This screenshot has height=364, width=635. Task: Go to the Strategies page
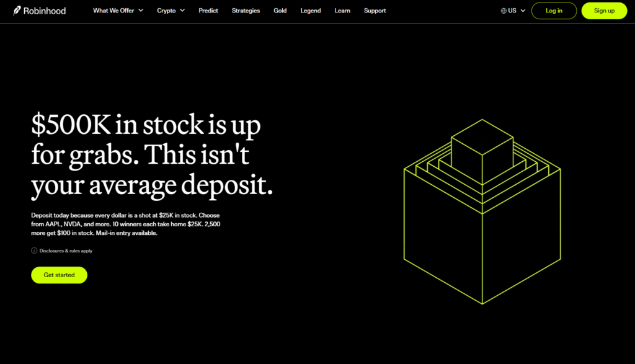click(x=246, y=11)
